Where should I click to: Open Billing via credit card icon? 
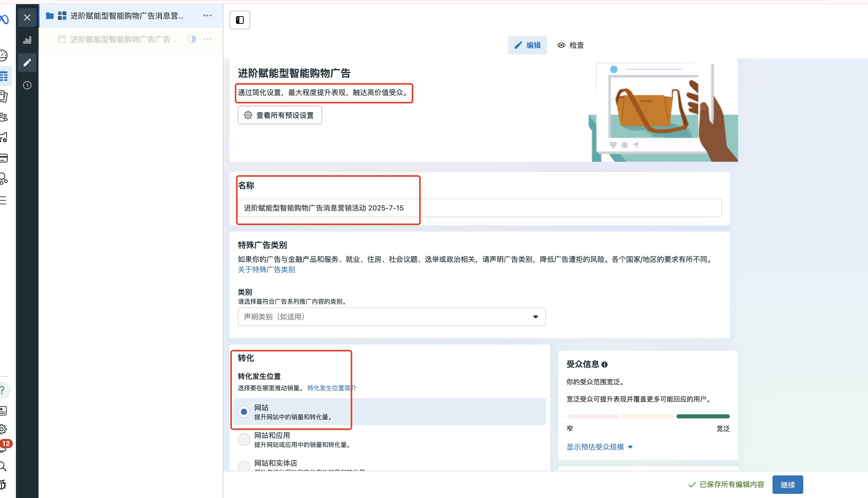[3, 158]
